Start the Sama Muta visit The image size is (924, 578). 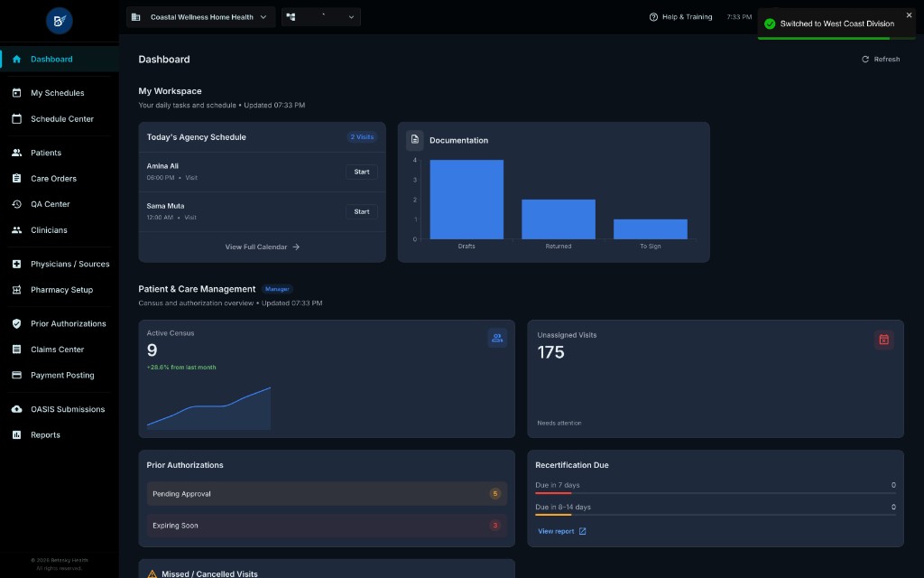[x=361, y=211]
